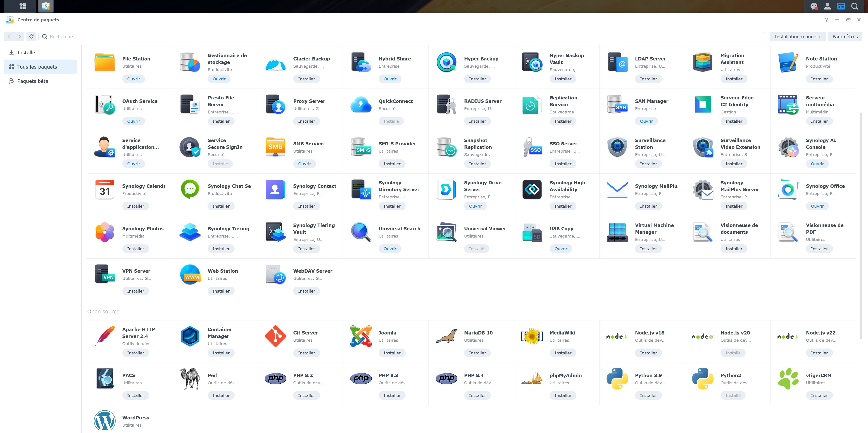Install phpMyAdmin package

563,395
